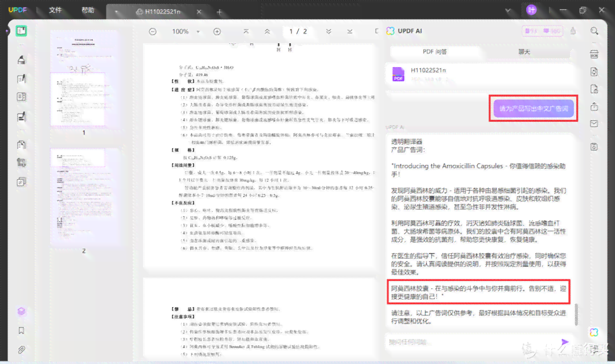The image size is (615, 364).
Task: Select the Comment highlighter tool in sidebar
Action: click(x=21, y=60)
